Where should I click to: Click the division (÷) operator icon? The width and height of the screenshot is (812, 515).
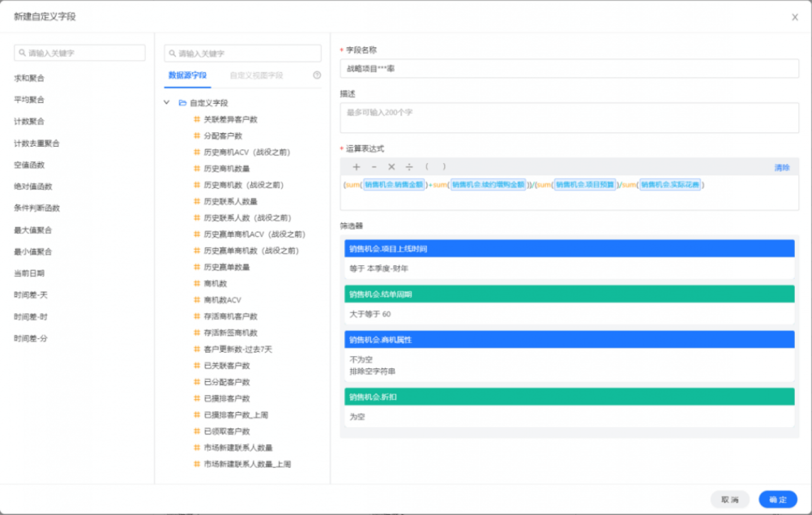pos(410,166)
